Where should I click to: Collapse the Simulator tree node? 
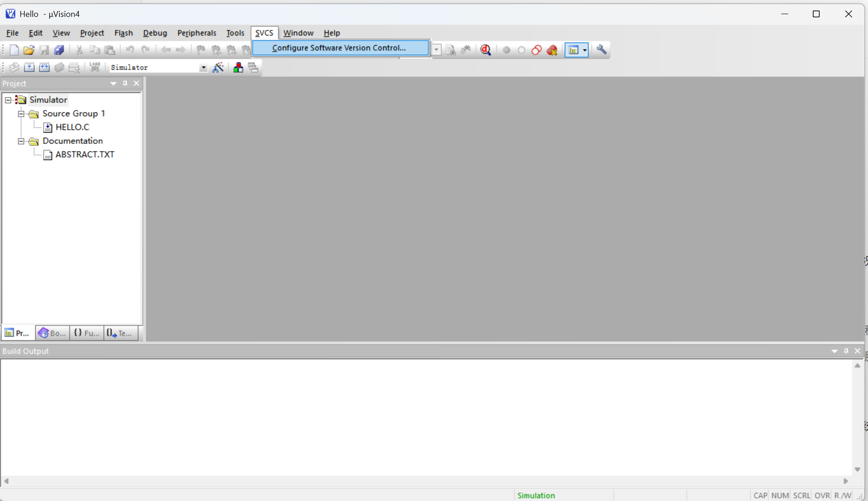click(x=8, y=100)
